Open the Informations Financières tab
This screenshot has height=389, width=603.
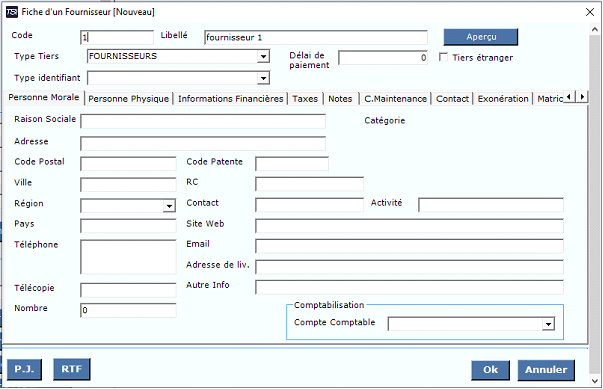tap(230, 99)
